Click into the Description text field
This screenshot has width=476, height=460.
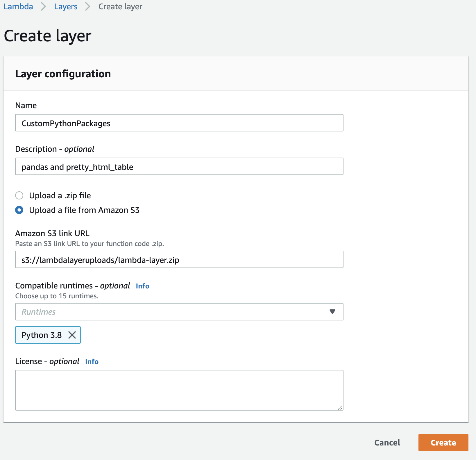(x=179, y=166)
